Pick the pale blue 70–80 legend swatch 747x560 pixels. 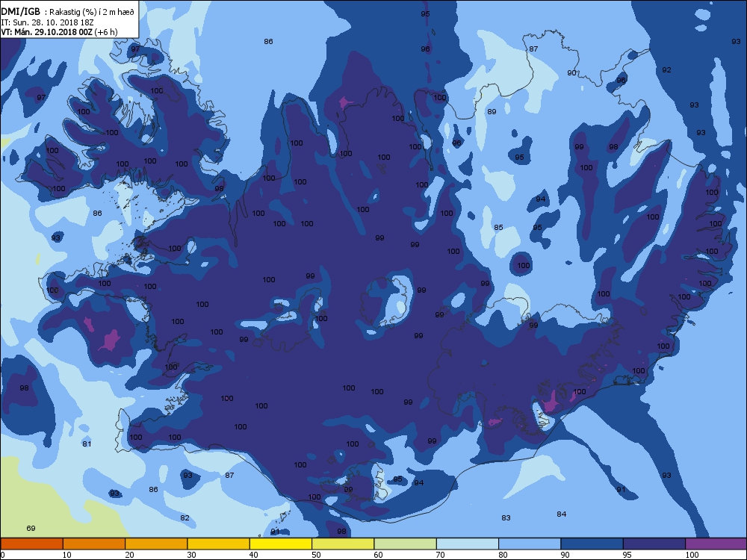click(468, 544)
